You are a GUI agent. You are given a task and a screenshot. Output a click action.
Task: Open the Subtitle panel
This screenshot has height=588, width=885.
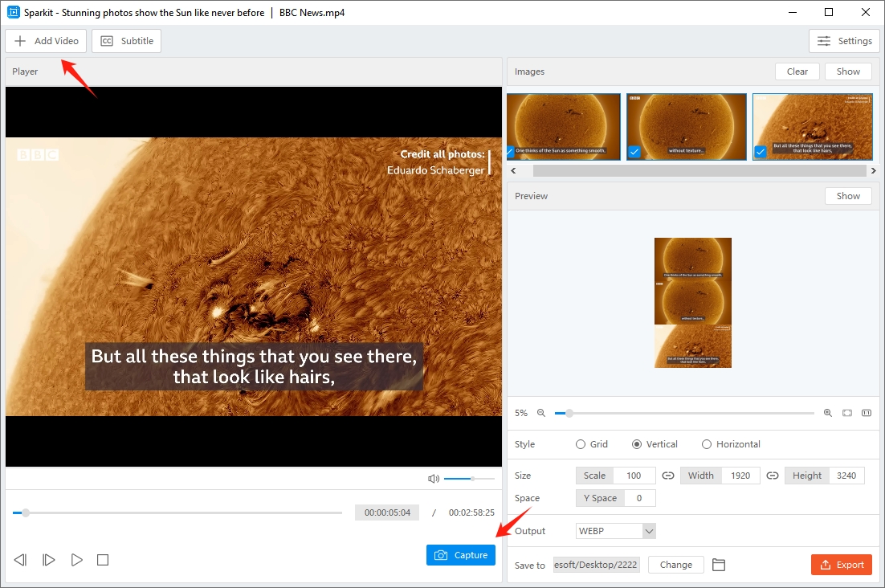(x=126, y=40)
